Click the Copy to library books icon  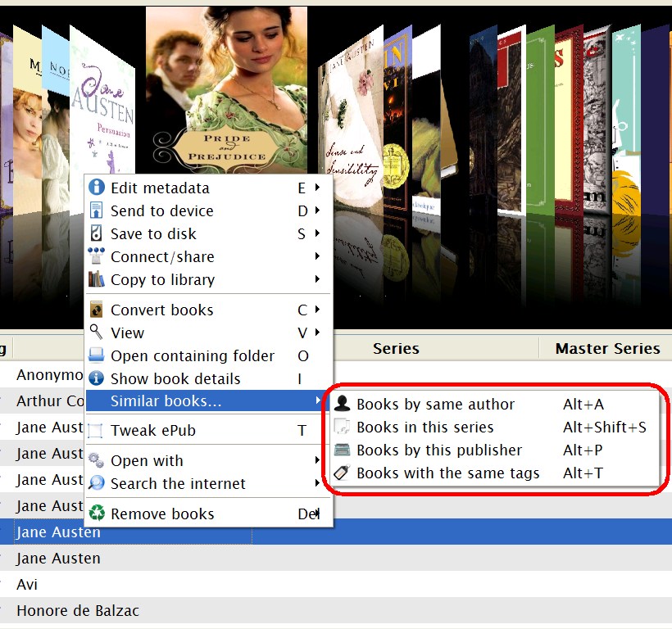(x=97, y=279)
